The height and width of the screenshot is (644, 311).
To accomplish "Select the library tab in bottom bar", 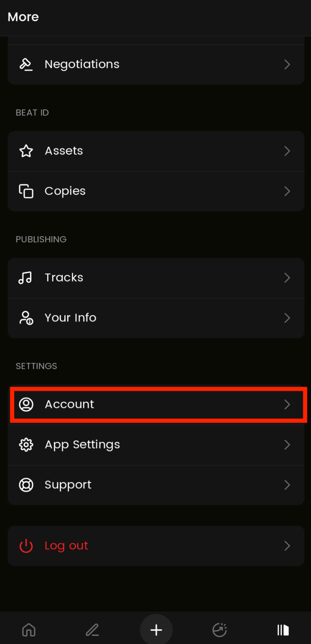I will 283,630.
